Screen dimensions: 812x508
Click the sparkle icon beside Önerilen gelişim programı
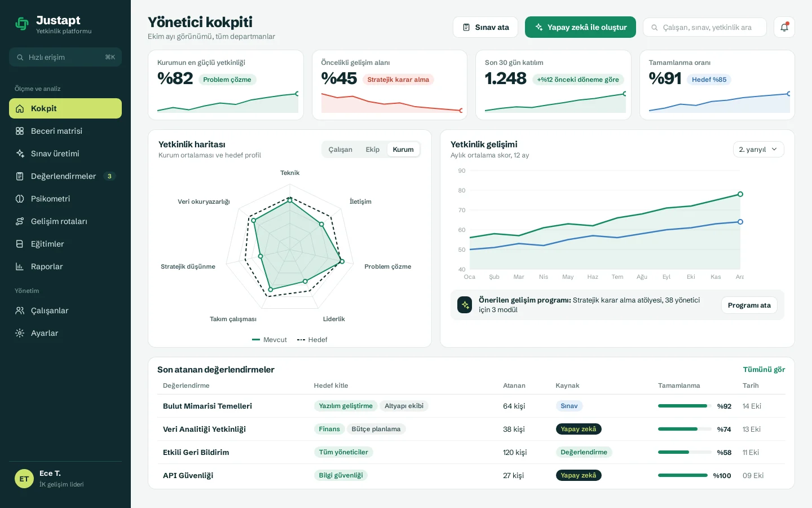coord(465,305)
